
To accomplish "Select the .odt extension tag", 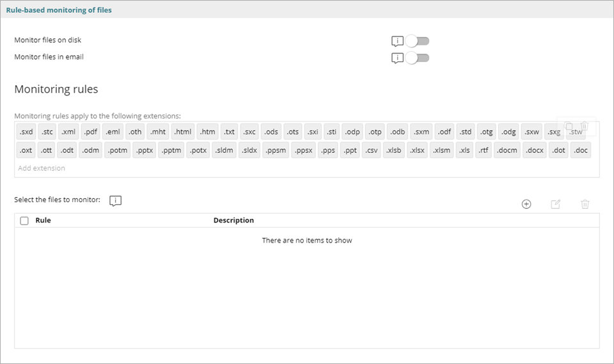I will tap(67, 150).
